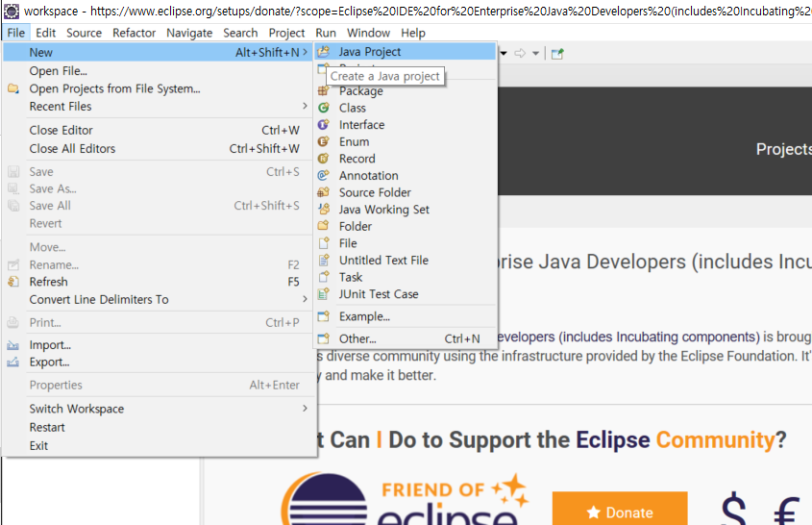Open the forward history dropdown arrow
Viewport: 812px width, 525px height.
coord(535,53)
